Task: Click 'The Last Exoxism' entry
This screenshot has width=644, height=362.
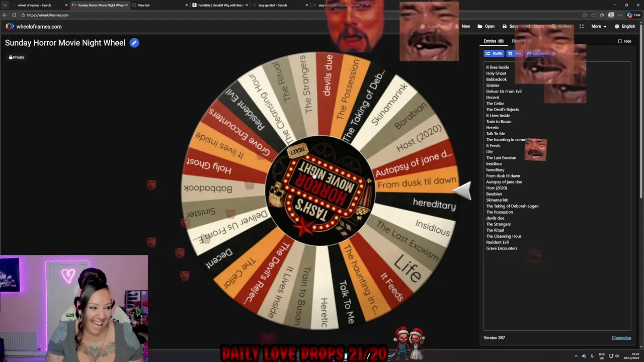Action: [501, 158]
